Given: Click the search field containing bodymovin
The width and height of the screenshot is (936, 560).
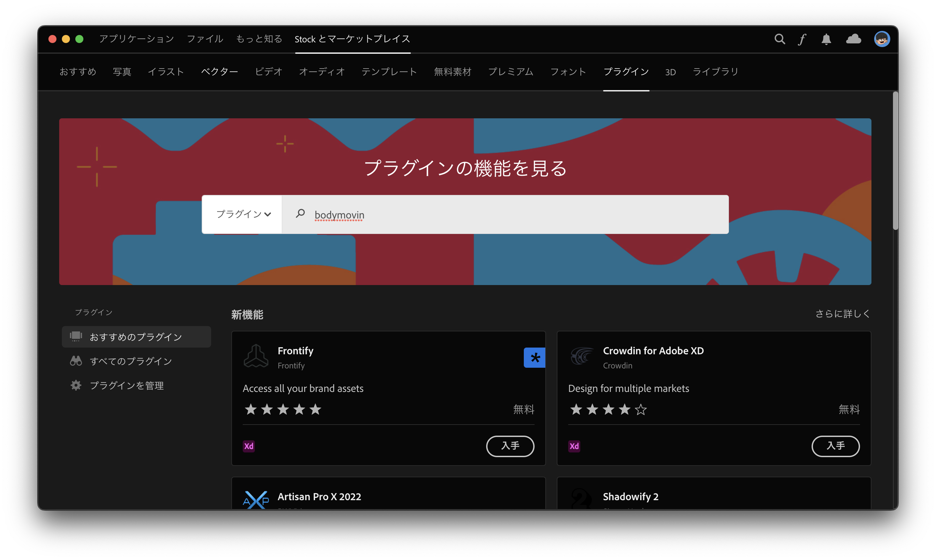Looking at the screenshot, I should click(x=505, y=214).
